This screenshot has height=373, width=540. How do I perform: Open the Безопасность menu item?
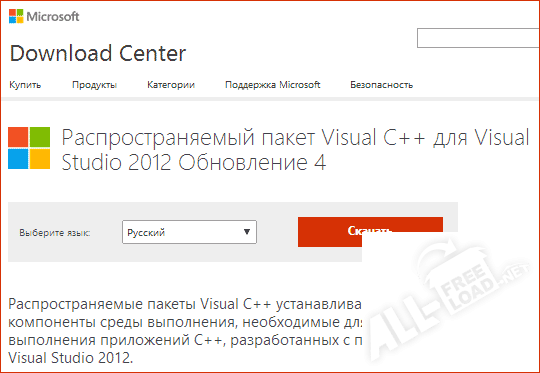381,85
